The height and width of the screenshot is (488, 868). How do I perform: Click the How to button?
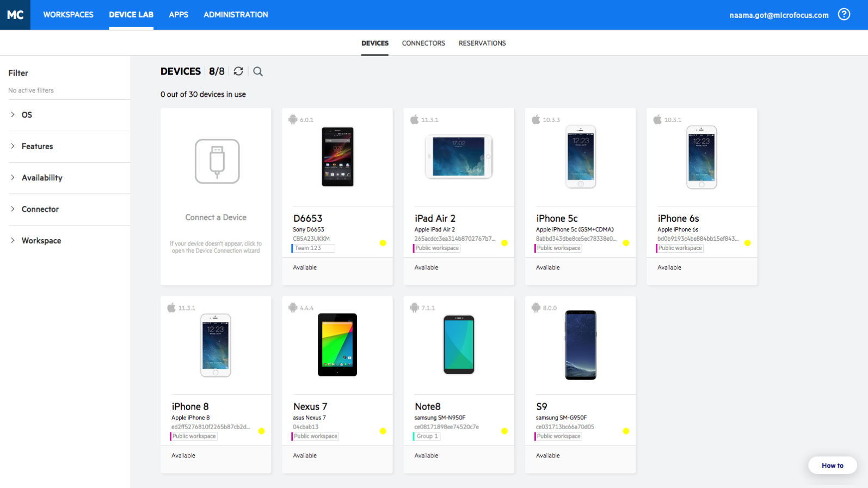[833, 465]
